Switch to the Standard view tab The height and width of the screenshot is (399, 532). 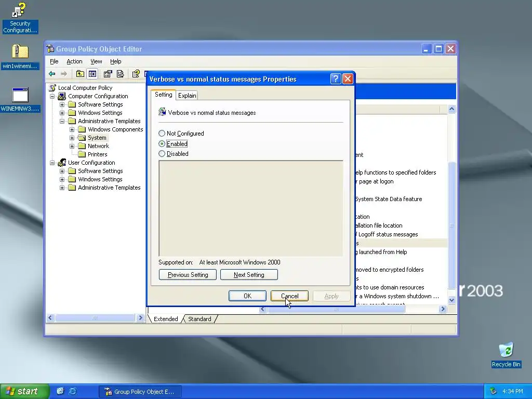coord(199,319)
